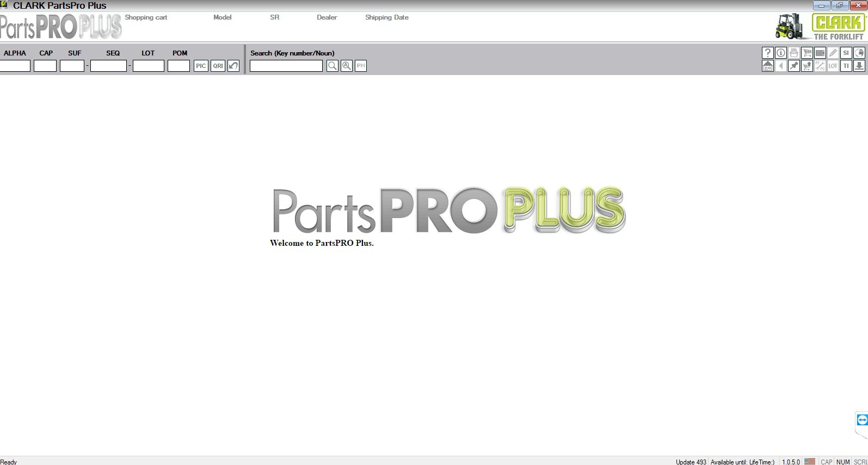868x465 pixels.
Task: Click the cart upload arrow icon
Action: coord(807,66)
